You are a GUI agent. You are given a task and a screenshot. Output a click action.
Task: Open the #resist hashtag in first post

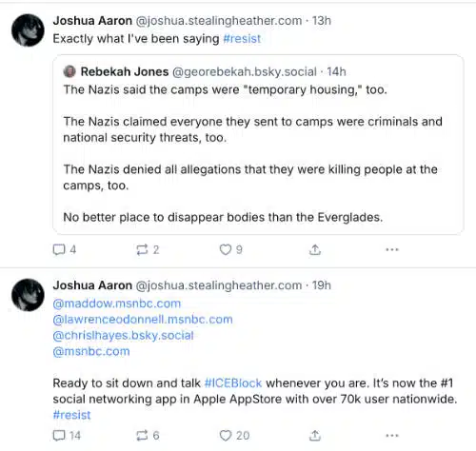[x=242, y=39]
